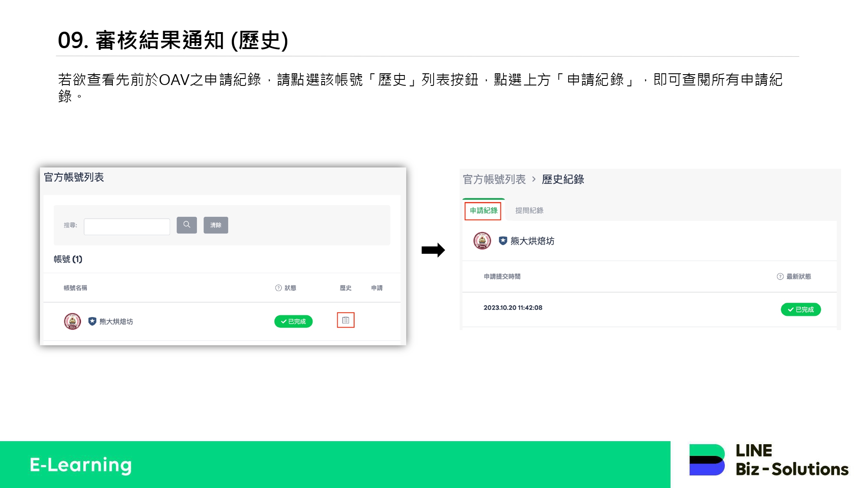This screenshot has width=868, height=488.
Task: Click the search magnifier button
Action: coord(187,225)
